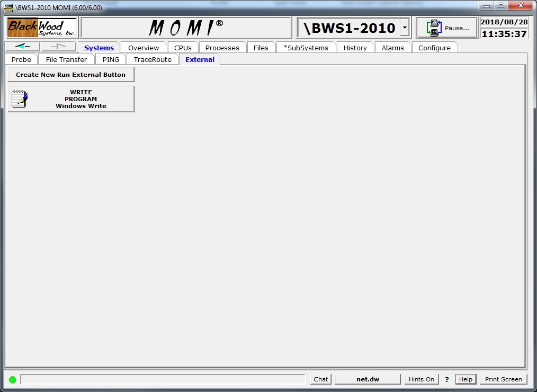Click the MOMI title banner
Image resolution: width=537 pixels, height=392 pixels.
click(186, 28)
